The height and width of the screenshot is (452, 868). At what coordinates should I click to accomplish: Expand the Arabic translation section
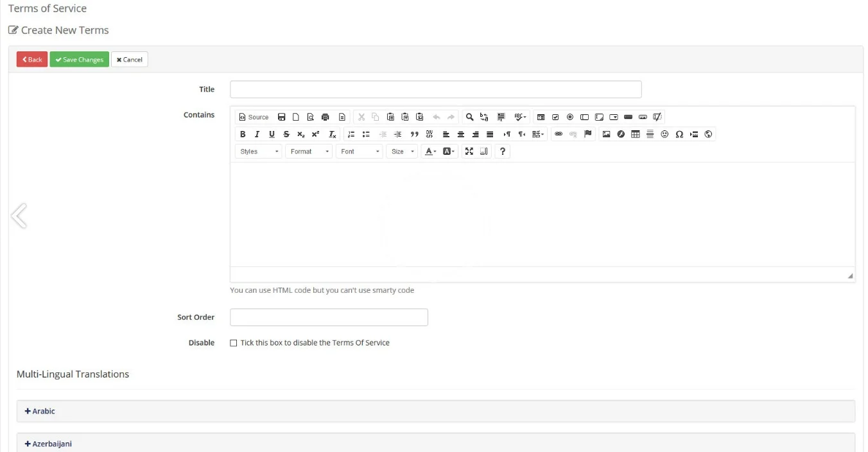40,411
